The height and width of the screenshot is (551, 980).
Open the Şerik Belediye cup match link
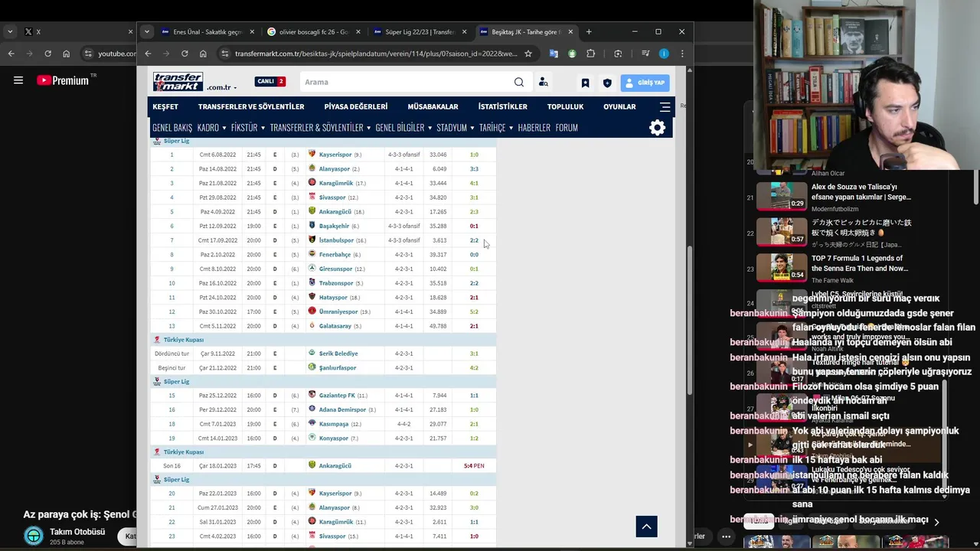pos(338,354)
